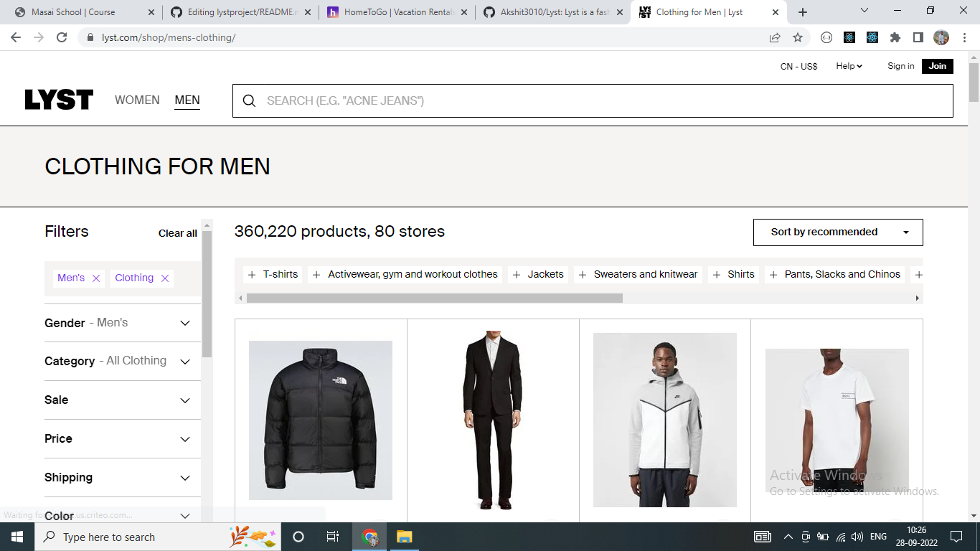The height and width of the screenshot is (551, 980).
Task: Show hidden system tray icons
Action: [788, 537]
